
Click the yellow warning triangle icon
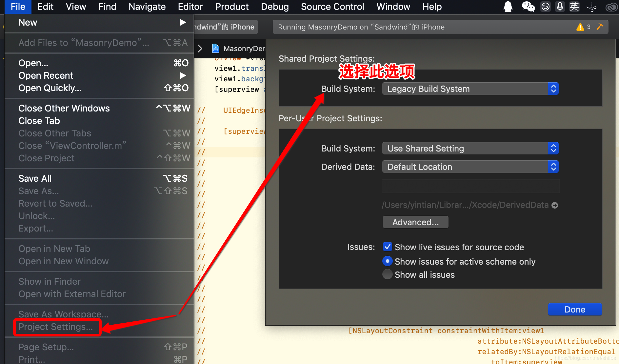[x=580, y=27]
